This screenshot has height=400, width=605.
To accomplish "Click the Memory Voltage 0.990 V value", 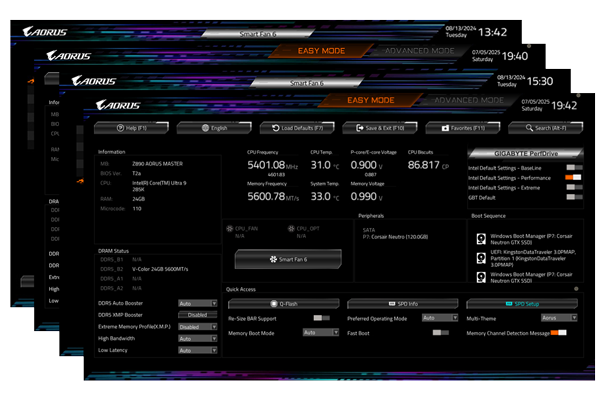I will 367,197.
